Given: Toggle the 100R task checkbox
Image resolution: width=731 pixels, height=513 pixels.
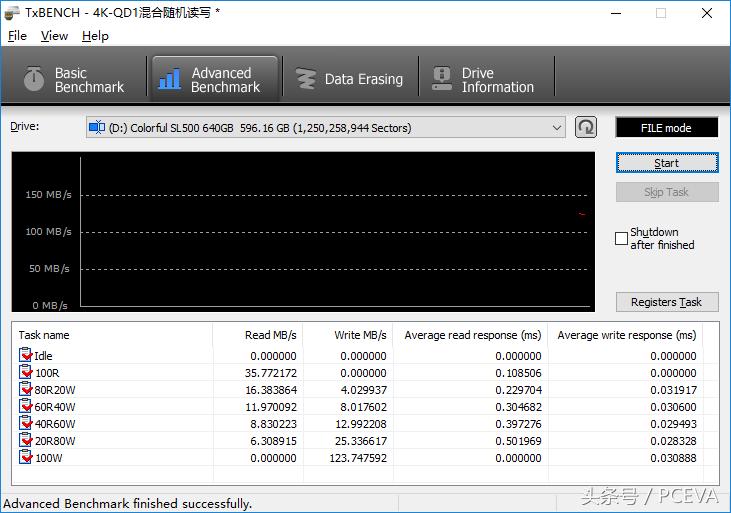Looking at the screenshot, I should [x=25, y=373].
